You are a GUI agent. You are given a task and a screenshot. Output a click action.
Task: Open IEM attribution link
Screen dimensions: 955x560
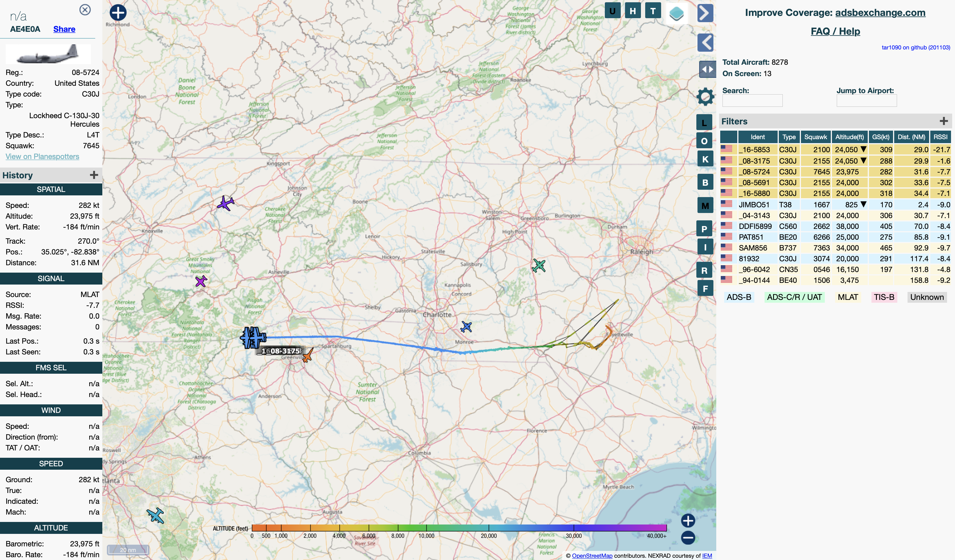[707, 555]
